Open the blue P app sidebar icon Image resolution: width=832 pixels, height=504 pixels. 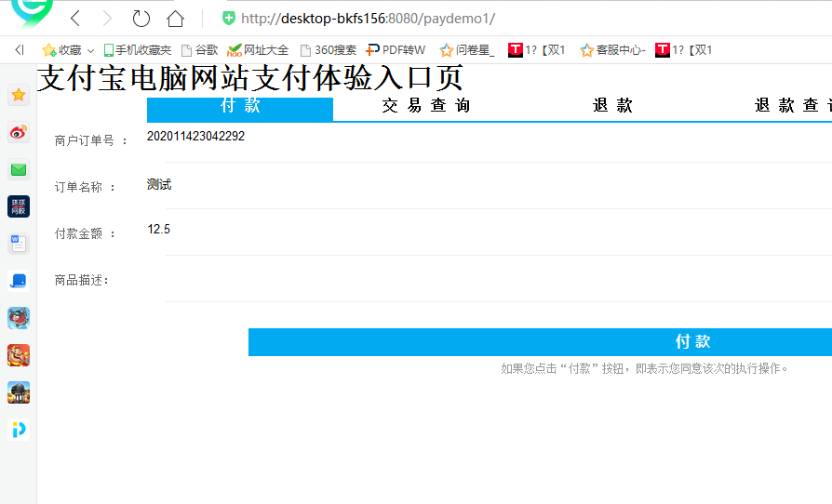(19, 430)
